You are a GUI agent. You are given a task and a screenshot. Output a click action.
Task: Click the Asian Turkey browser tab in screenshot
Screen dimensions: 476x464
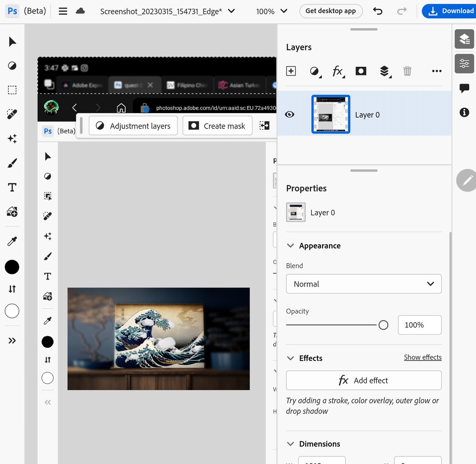pyautogui.click(x=240, y=85)
